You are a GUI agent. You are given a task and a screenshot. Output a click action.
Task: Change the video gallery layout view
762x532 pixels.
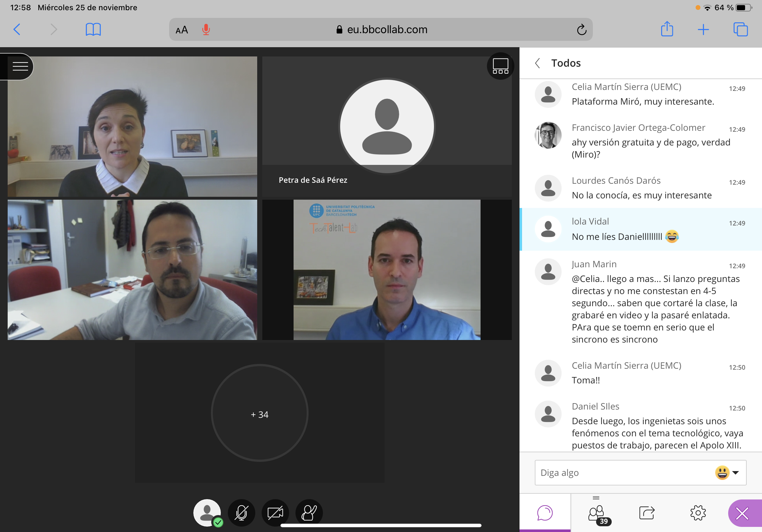pos(500,66)
